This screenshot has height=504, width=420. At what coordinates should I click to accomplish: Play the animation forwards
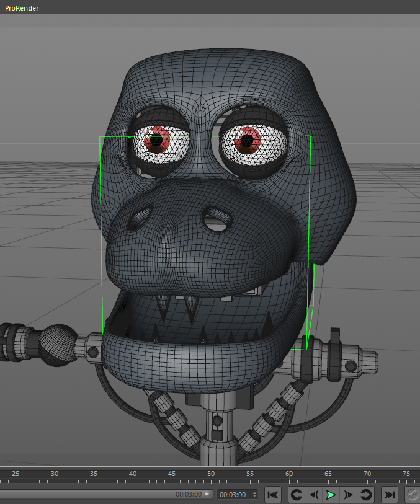point(330,495)
